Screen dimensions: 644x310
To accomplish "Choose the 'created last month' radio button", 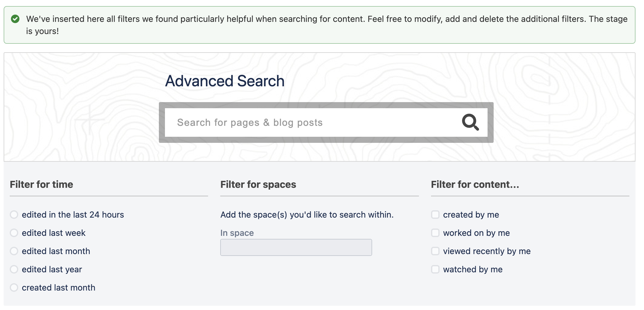I will click(x=14, y=288).
